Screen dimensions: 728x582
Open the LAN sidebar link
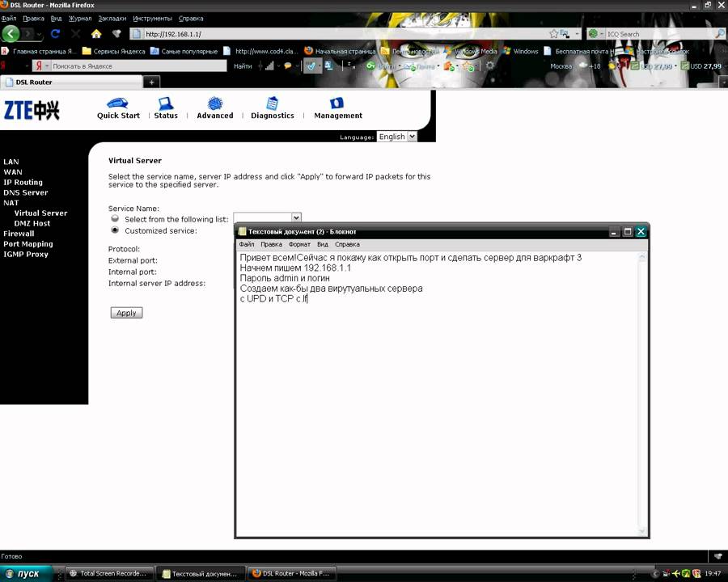coord(11,162)
